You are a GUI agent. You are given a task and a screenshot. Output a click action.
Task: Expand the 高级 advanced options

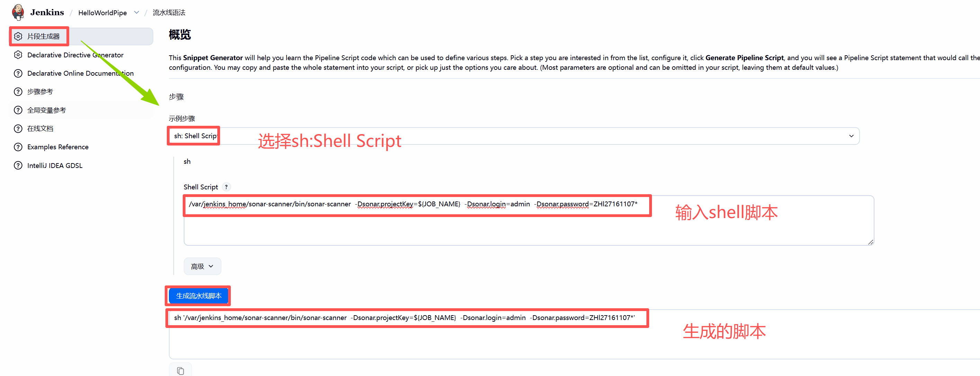click(202, 266)
